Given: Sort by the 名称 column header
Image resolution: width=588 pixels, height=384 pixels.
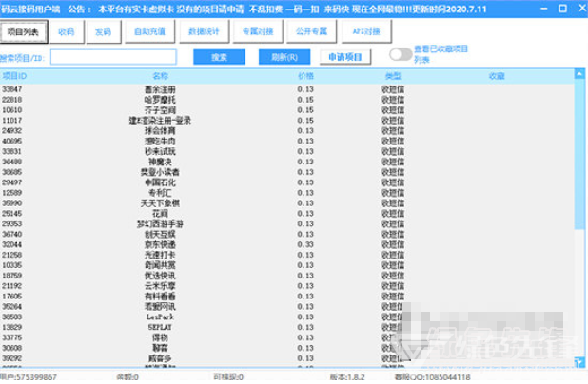Looking at the screenshot, I should [160, 76].
